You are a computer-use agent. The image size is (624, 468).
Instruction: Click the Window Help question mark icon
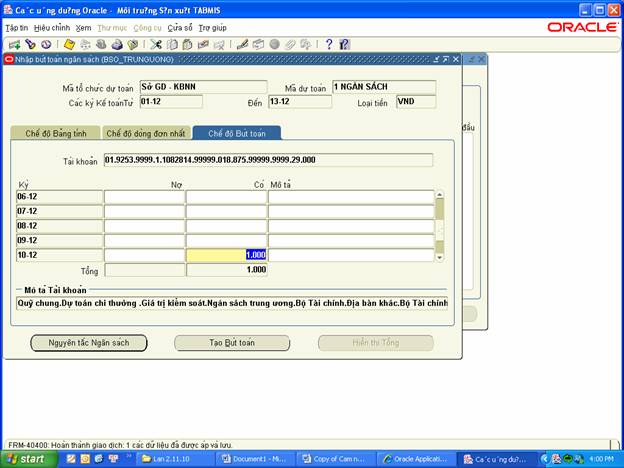(329, 45)
